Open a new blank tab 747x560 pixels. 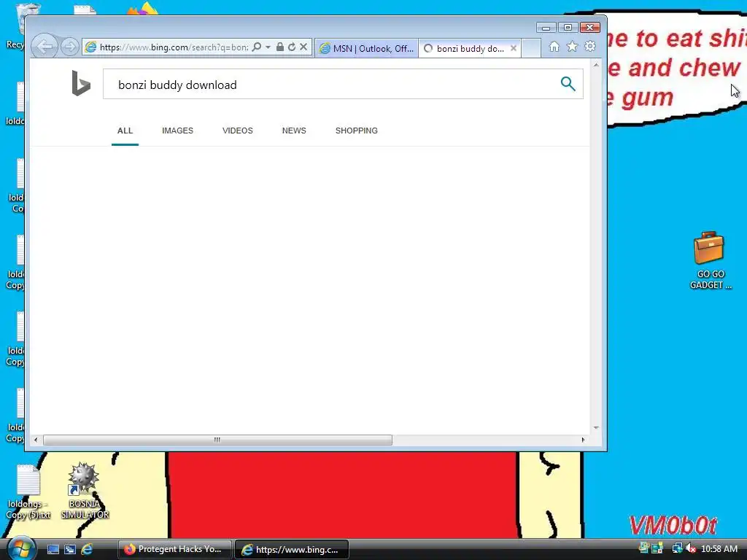click(x=531, y=49)
